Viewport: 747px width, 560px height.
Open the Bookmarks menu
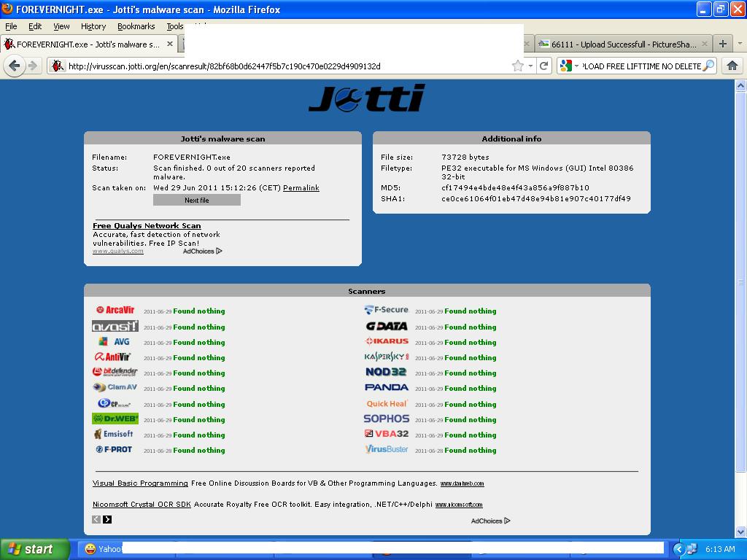tap(136, 26)
